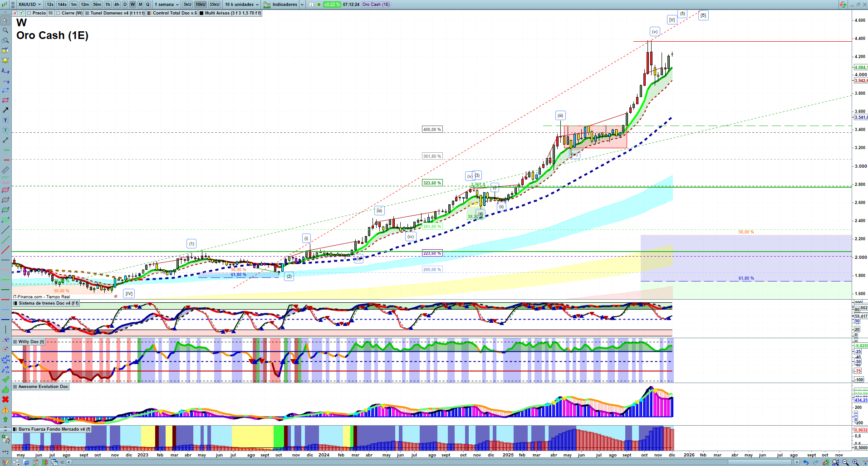The width and height of the screenshot is (868, 466).
Task: Pick the ruler measurement tool
Action: click(5, 170)
